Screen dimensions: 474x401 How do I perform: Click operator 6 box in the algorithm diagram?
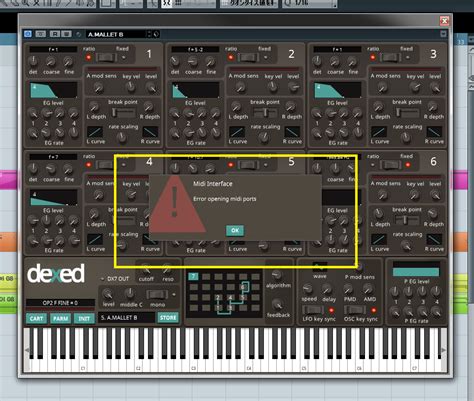click(243, 287)
